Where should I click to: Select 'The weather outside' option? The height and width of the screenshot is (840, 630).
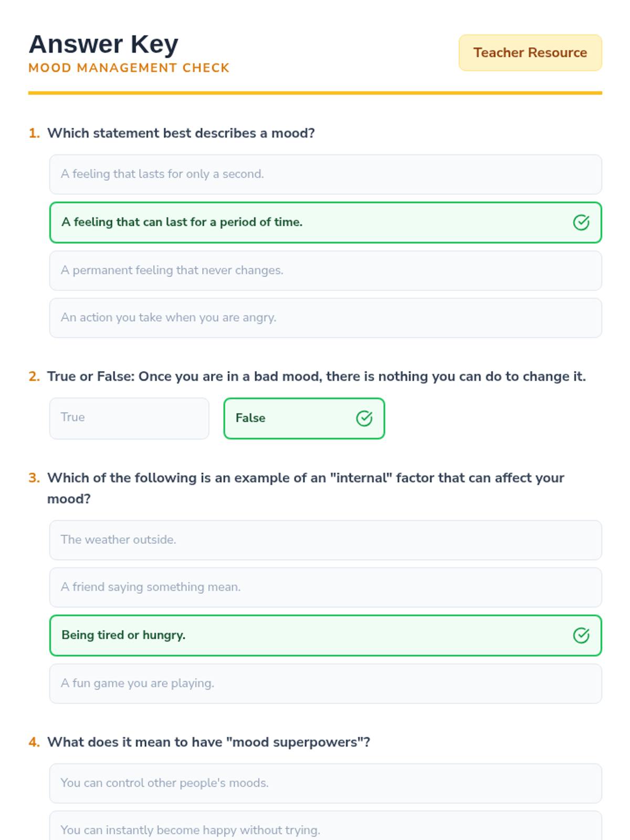[325, 540]
